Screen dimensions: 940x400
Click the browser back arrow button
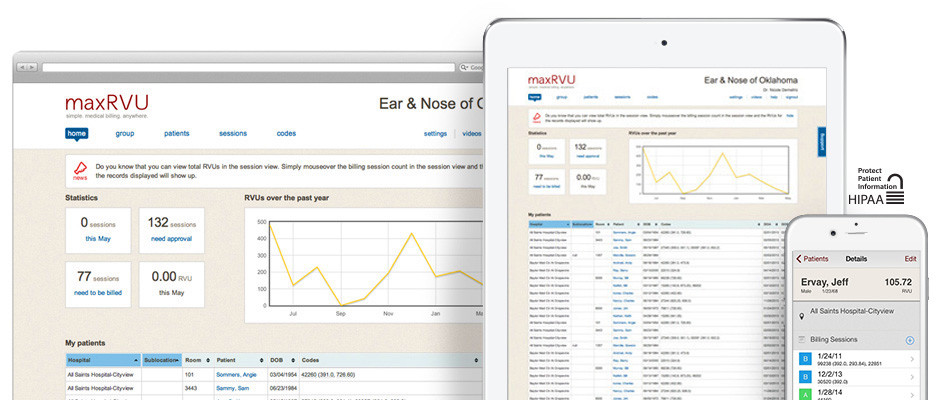tap(21, 67)
